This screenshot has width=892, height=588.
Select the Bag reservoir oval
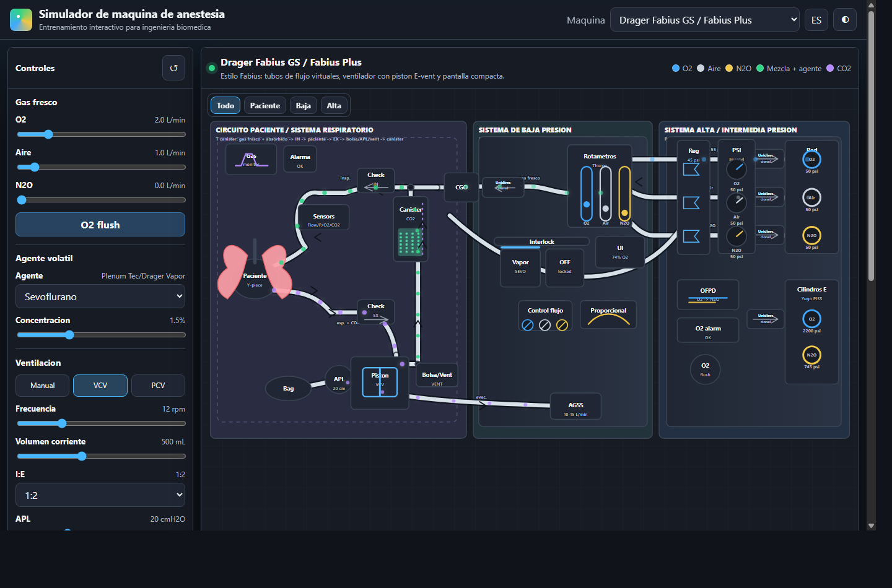pos(289,389)
